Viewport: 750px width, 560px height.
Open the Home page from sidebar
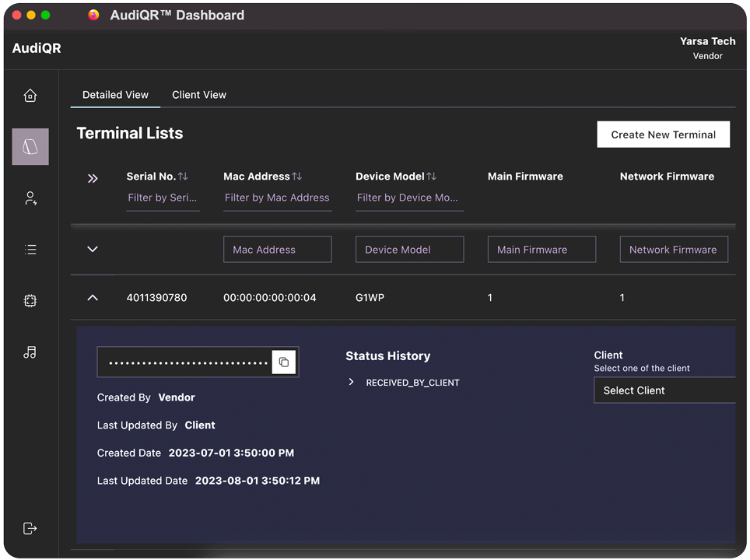30,95
